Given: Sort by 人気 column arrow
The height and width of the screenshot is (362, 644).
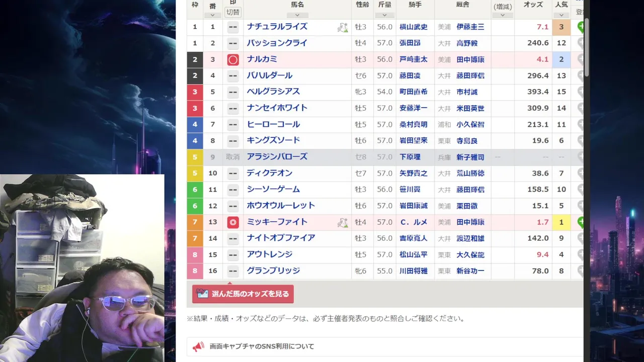Looking at the screenshot, I should point(561,15).
